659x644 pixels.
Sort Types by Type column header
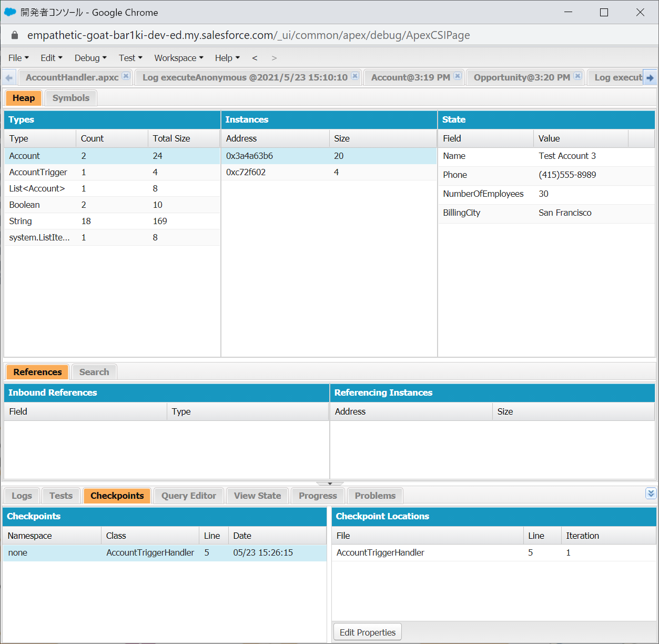coord(40,138)
